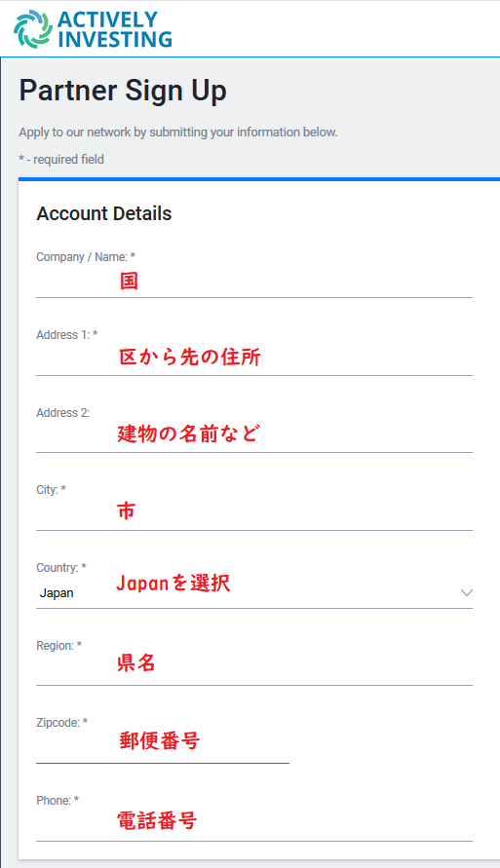Click the 'Address 1:' label
The image size is (500, 868).
pyautogui.click(x=67, y=335)
